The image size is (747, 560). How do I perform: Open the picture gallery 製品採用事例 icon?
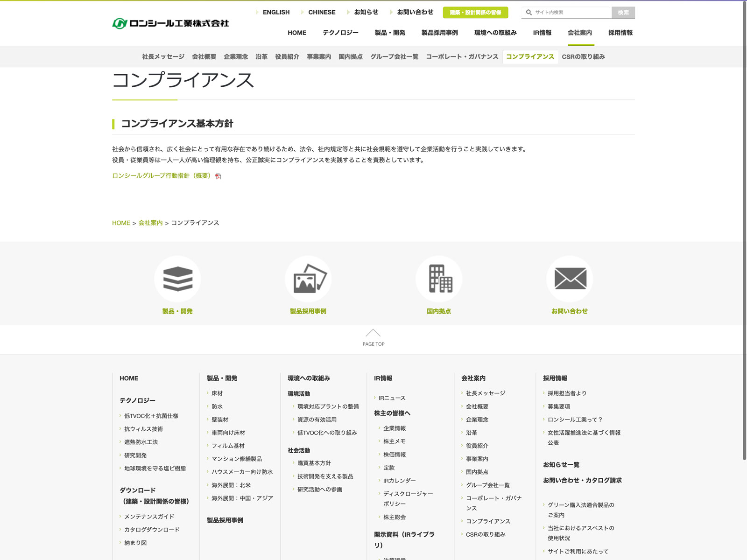308,279
